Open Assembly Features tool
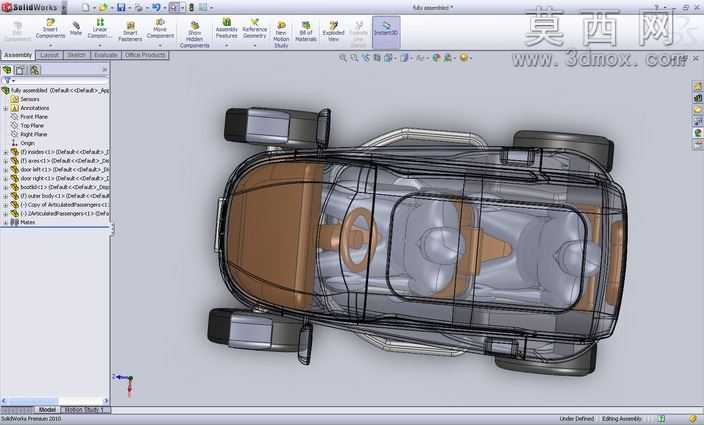Viewport: 704px width, 425px height. click(226, 29)
